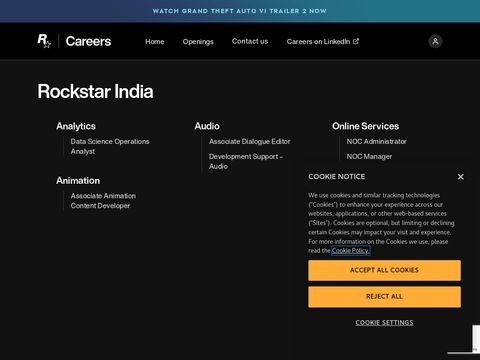Screen dimensions: 480x360
Task: Click the Cookie Notice heading
Action: tap(337, 177)
